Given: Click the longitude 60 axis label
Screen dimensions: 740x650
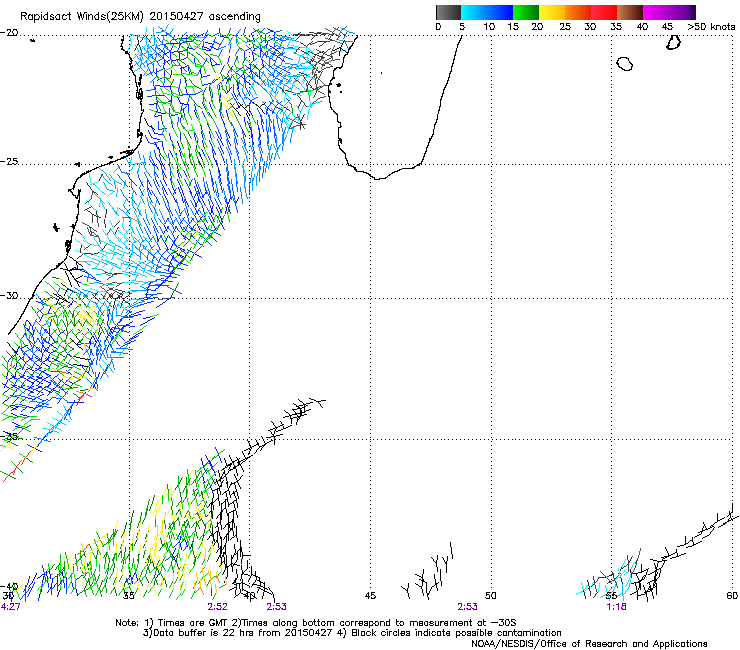Looking at the screenshot, I should pos(732,596).
